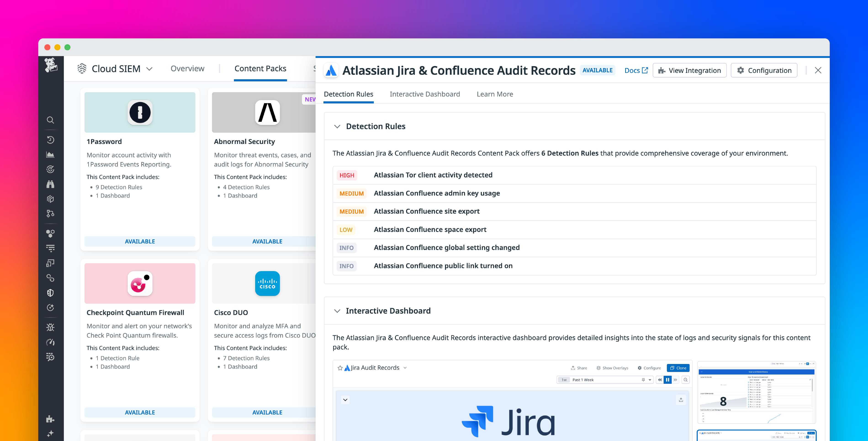This screenshot has width=868, height=441.
Task: Open search via the sidebar magnifier icon
Action: click(x=50, y=120)
